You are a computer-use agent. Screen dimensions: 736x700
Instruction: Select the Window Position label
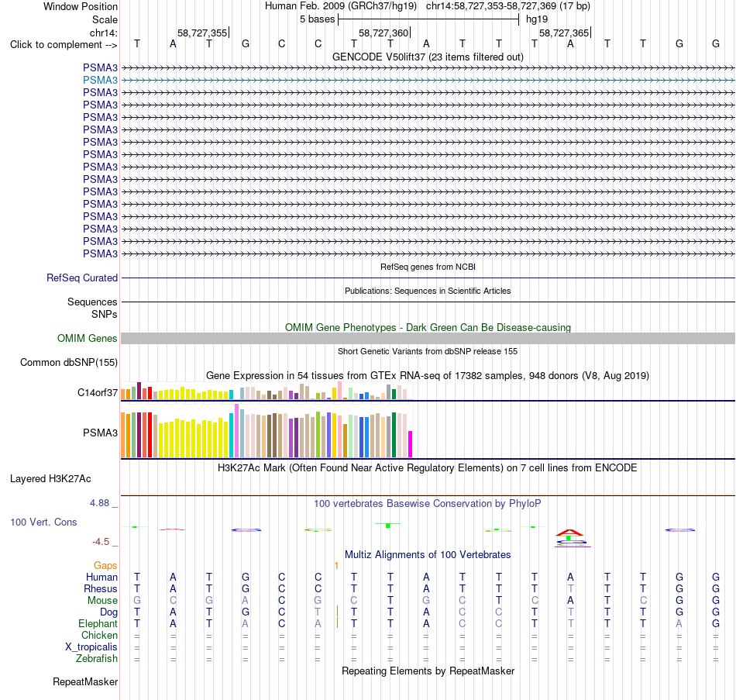point(81,6)
